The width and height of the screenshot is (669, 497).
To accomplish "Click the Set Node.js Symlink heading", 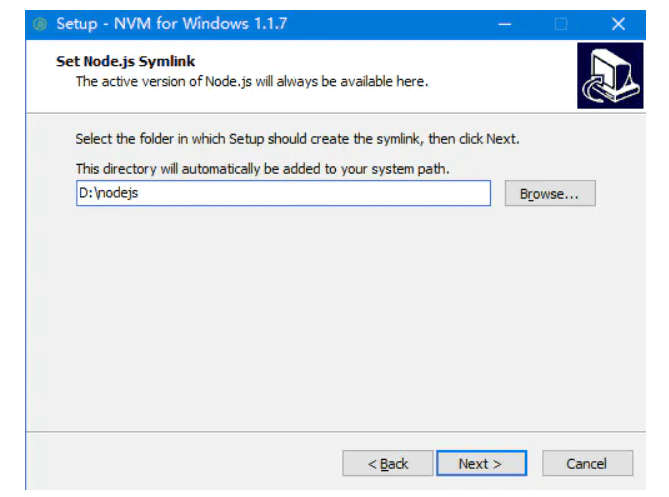I will (x=125, y=61).
